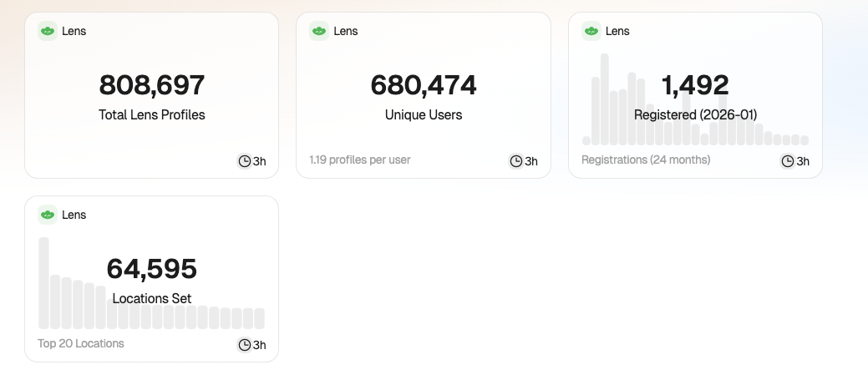Click the 64,595 locations count
This screenshot has width=868, height=370.
coord(152,269)
